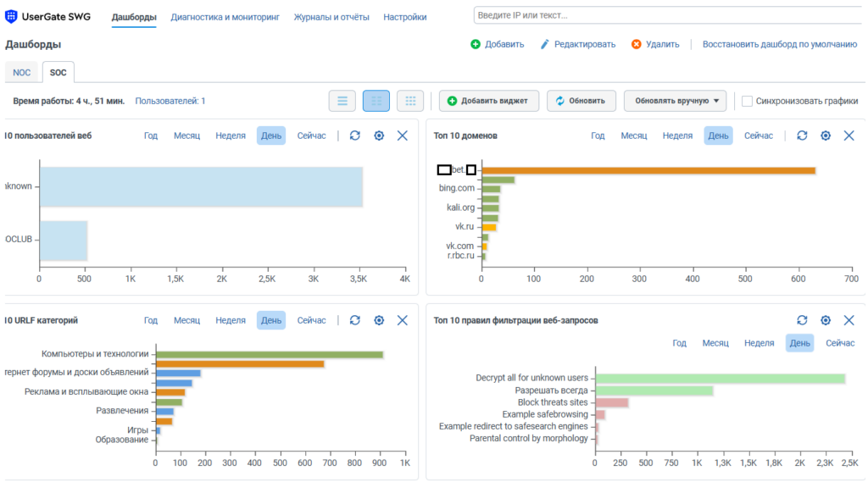Focus the IP or text search field
This screenshot has height=493, width=868.
[670, 15]
